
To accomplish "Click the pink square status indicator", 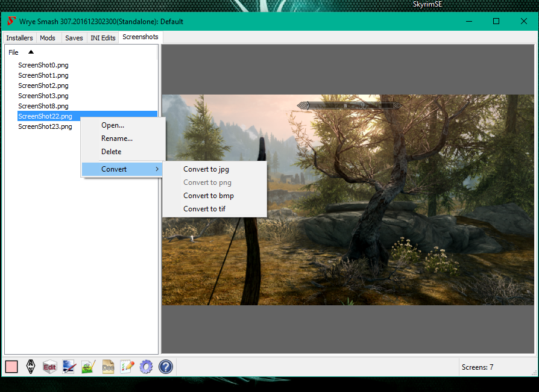I will pos(11,367).
